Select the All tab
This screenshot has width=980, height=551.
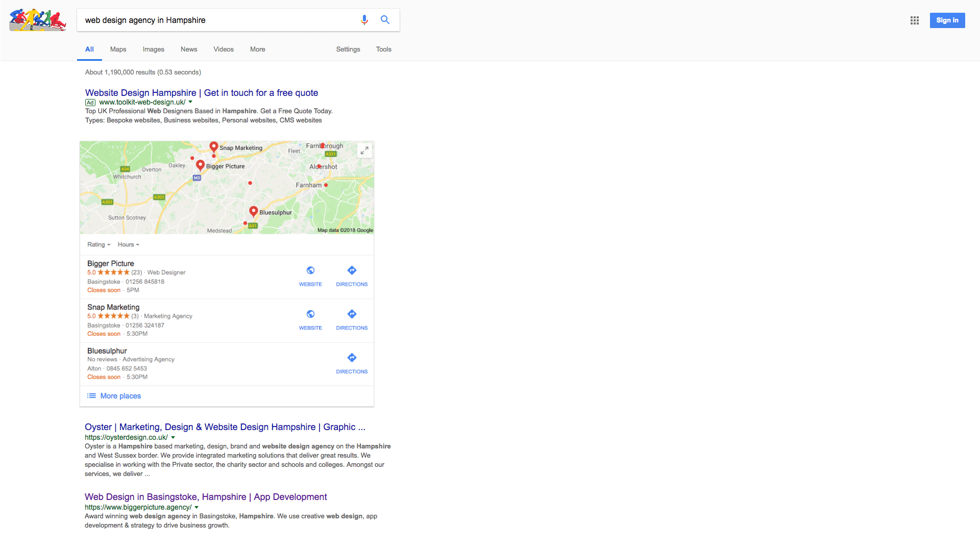(89, 49)
